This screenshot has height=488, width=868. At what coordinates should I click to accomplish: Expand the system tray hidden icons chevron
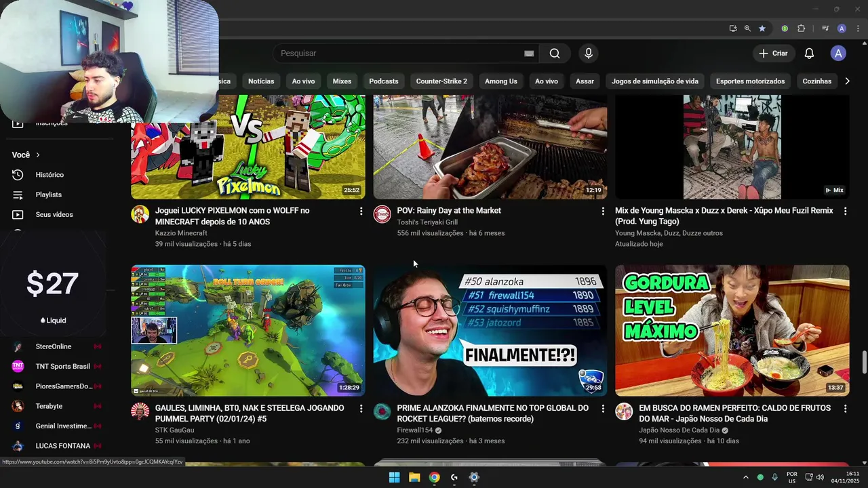pos(746,477)
